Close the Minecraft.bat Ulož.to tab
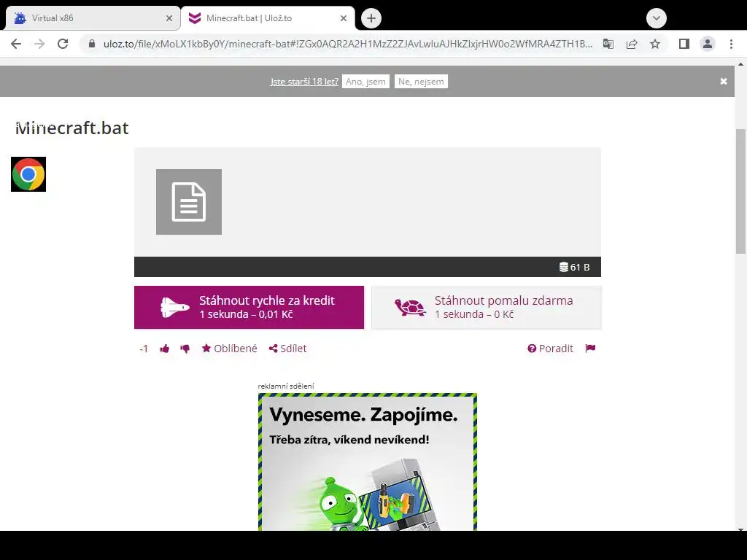This screenshot has height=560, width=747. click(x=344, y=18)
